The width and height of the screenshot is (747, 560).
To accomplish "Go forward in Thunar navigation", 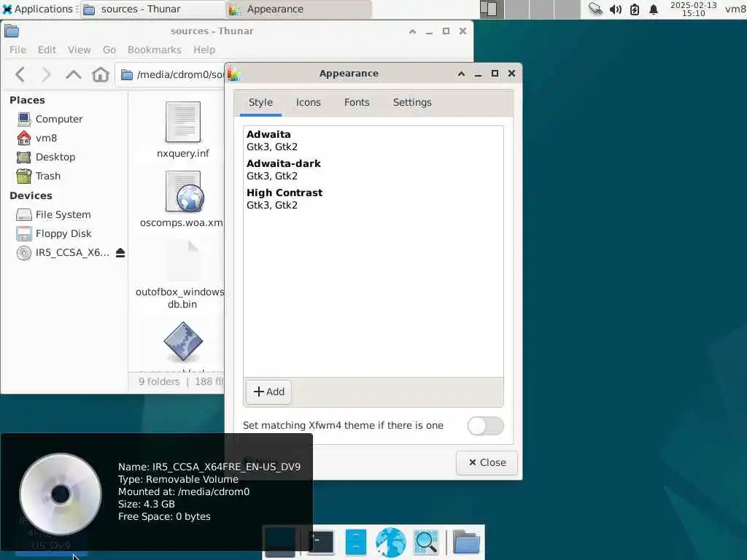I will [x=46, y=75].
